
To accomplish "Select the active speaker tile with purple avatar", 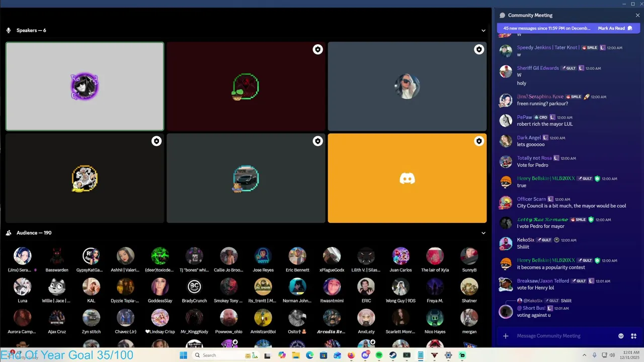I will coord(85,86).
